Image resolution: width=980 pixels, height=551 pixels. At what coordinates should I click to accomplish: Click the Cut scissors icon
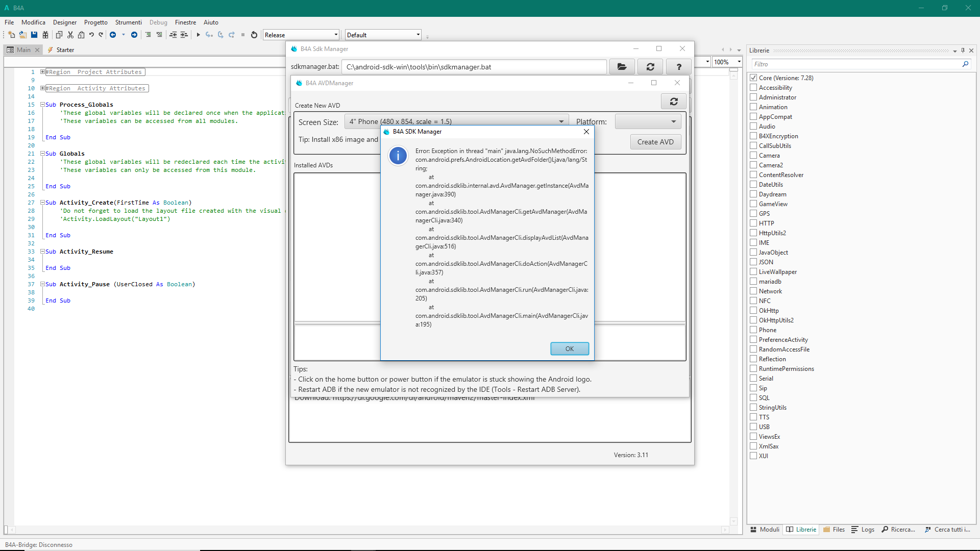point(70,35)
